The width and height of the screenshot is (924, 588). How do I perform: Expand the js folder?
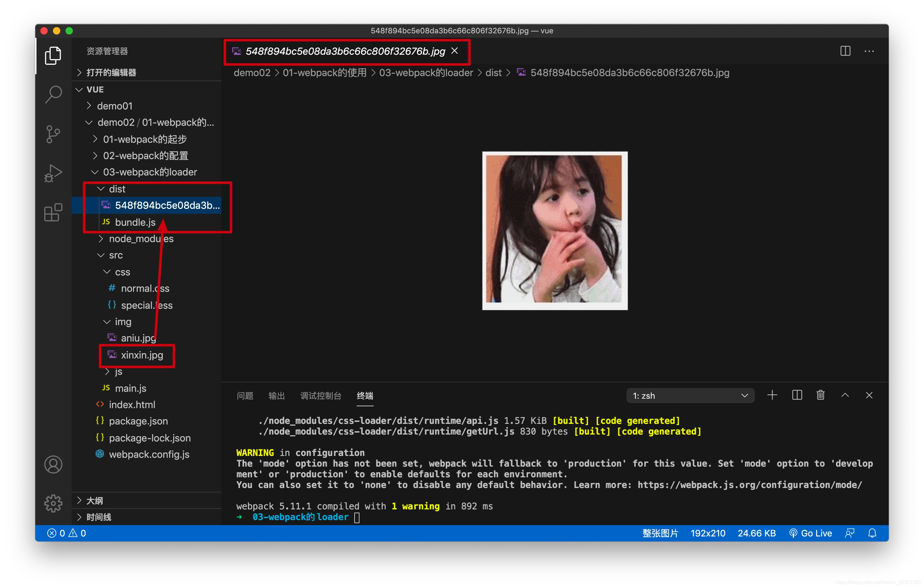coord(147,372)
